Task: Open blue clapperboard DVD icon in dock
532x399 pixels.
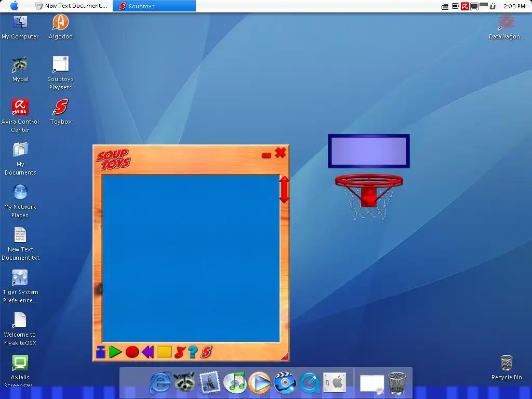Action: (285, 383)
